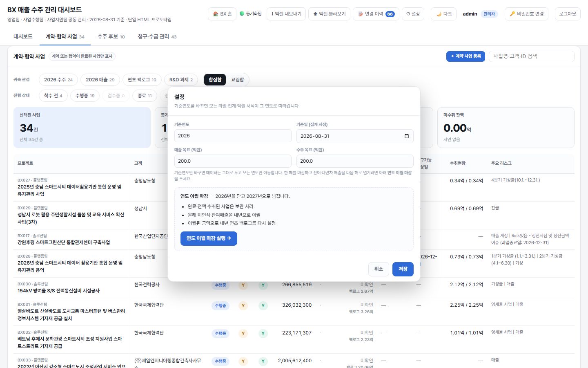
Task: Open the 설정 gear button in header
Action: [413, 14]
